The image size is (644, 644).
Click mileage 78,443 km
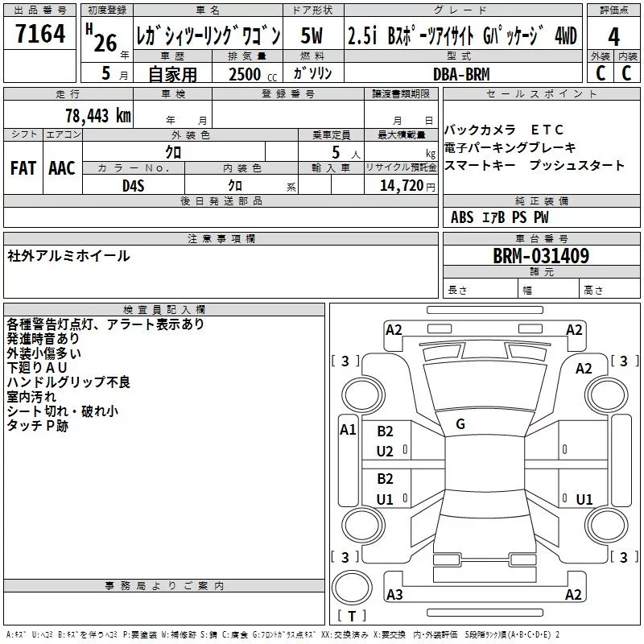(98, 115)
